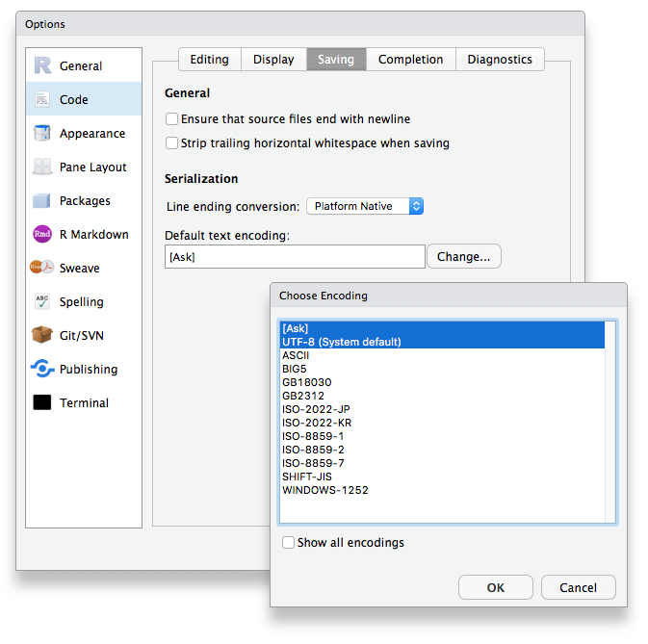This screenshot has height=644, width=648.
Task: Switch to the Diagnostics tab
Action: tap(500, 60)
